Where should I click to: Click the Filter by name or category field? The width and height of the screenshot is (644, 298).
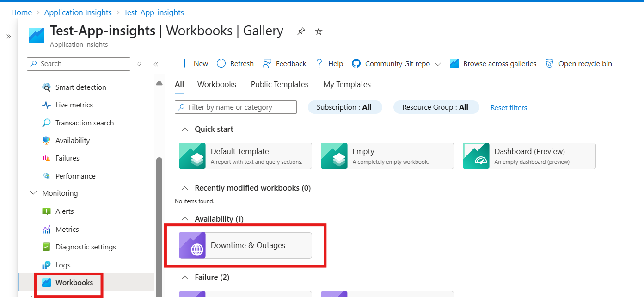(x=236, y=107)
